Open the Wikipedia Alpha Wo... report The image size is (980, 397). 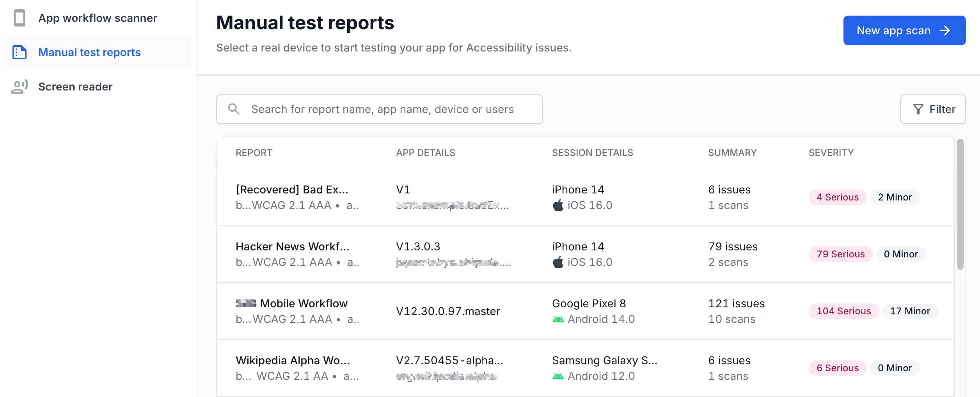tap(292, 360)
